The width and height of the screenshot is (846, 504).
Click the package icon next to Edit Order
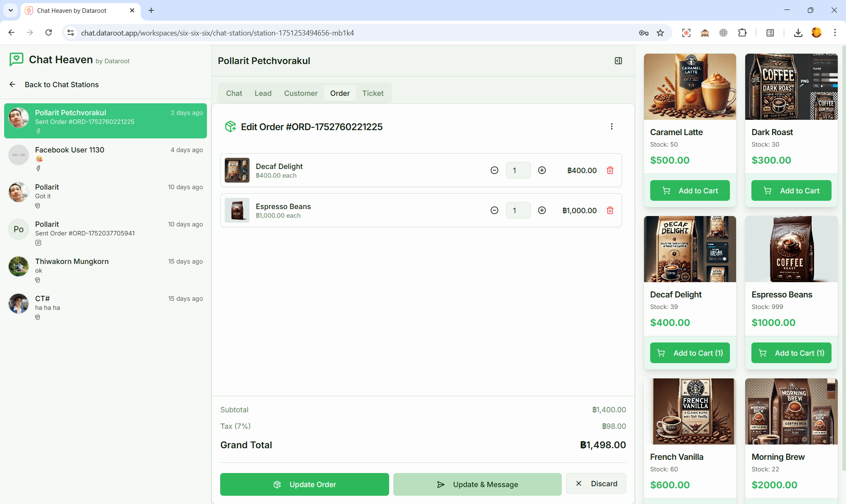point(231,126)
